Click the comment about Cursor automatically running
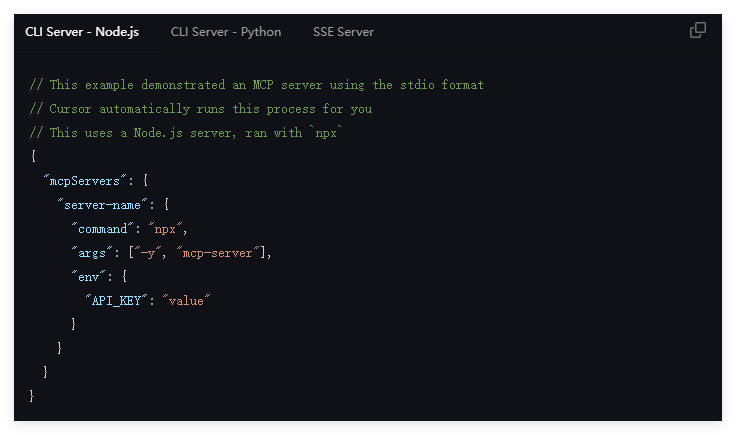 tap(201, 109)
